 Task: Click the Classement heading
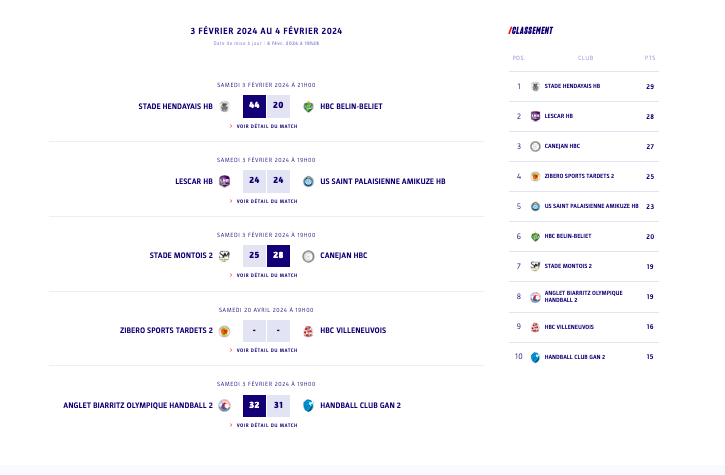(x=531, y=30)
